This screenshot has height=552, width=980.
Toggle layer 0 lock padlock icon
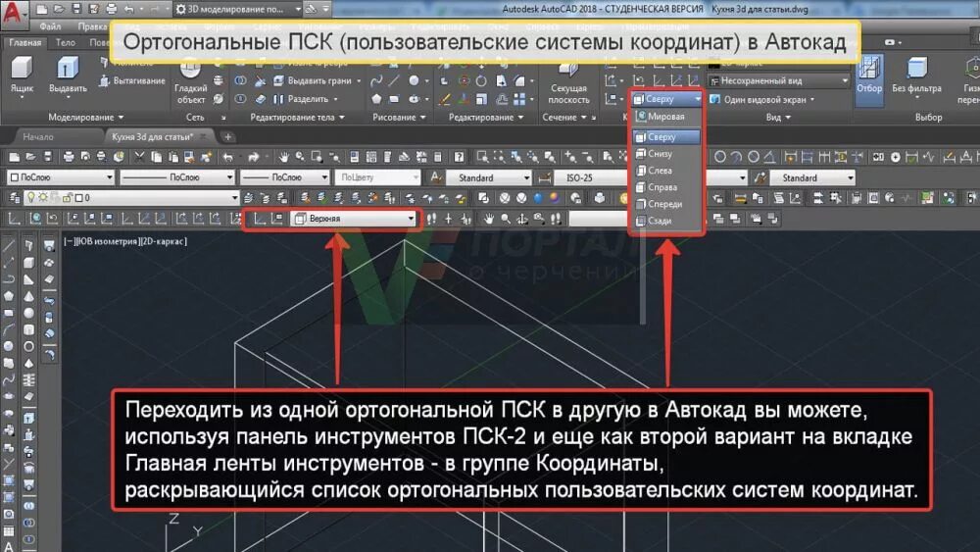[x=67, y=197]
